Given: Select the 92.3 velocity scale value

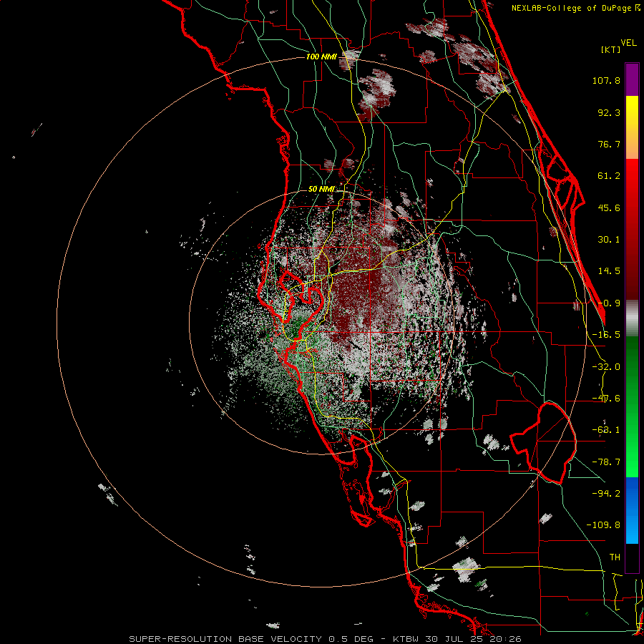Looking at the screenshot, I should coord(609,112).
